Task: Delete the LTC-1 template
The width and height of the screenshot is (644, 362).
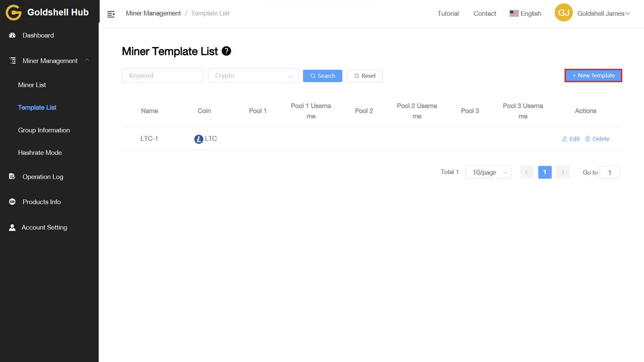Action: [x=597, y=139]
